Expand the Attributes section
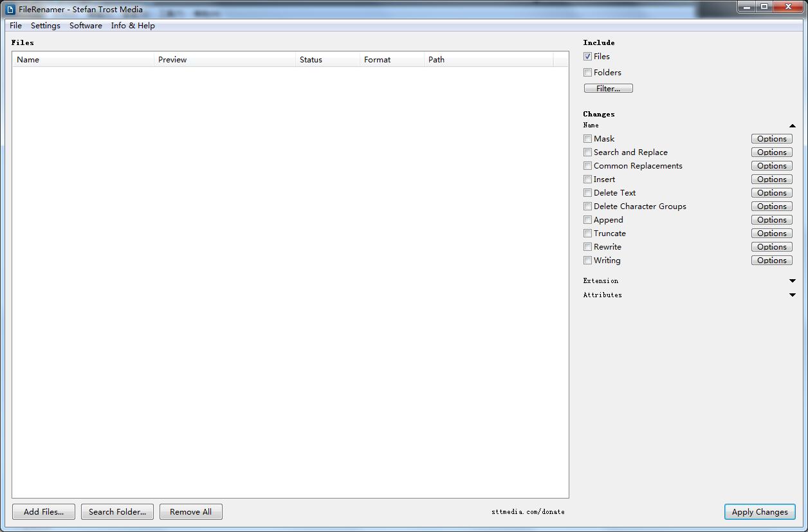Screen dimensions: 808x532 pos(792,295)
